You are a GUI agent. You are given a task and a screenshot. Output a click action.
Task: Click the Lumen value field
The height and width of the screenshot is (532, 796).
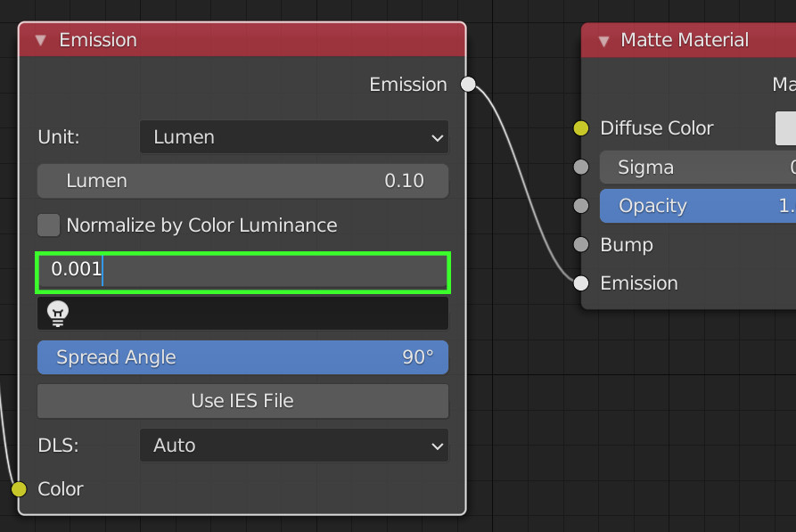click(x=242, y=181)
